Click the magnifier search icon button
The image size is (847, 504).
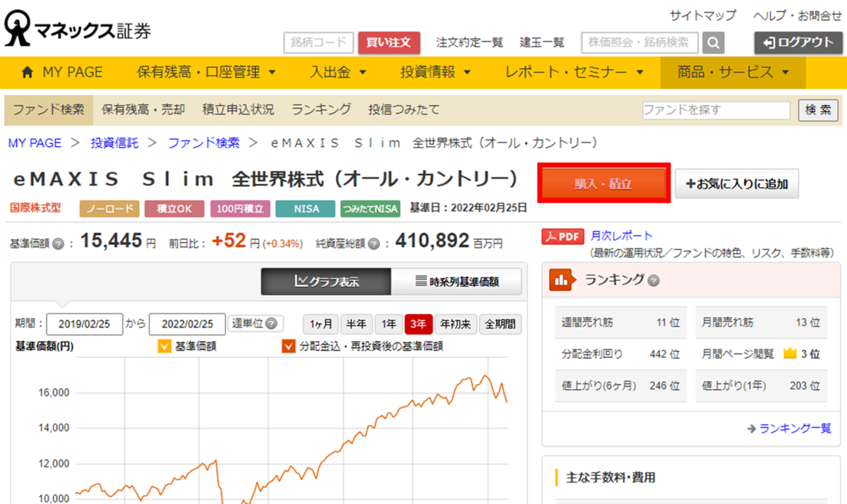pyautogui.click(x=714, y=43)
